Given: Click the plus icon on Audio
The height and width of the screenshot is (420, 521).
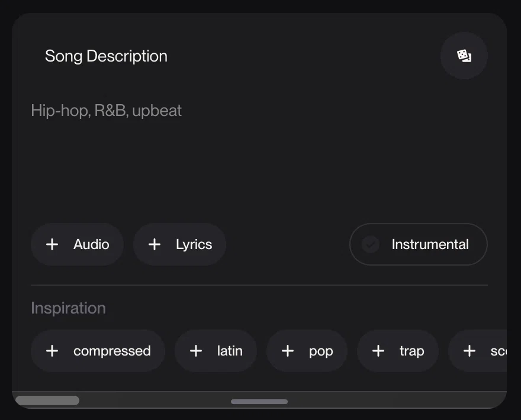Looking at the screenshot, I should coord(52,244).
